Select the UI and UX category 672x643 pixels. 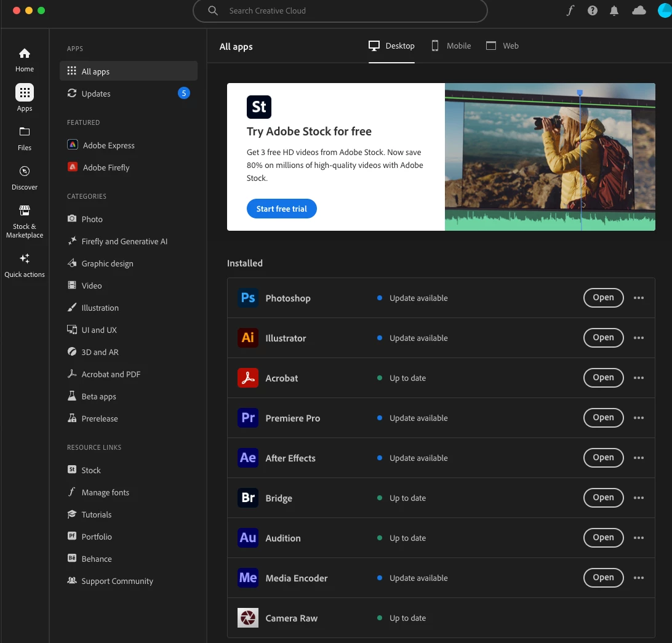(92, 330)
